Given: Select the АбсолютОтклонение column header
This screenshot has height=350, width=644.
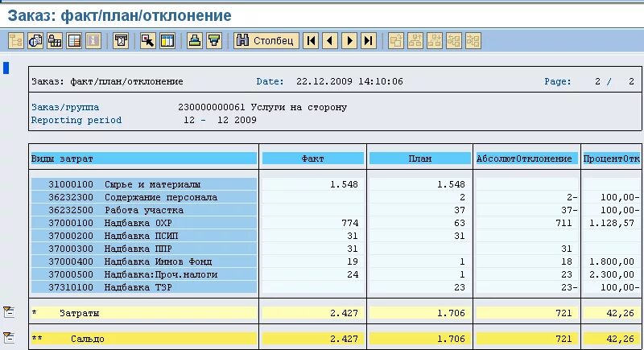Looking at the screenshot, I should [527, 159].
